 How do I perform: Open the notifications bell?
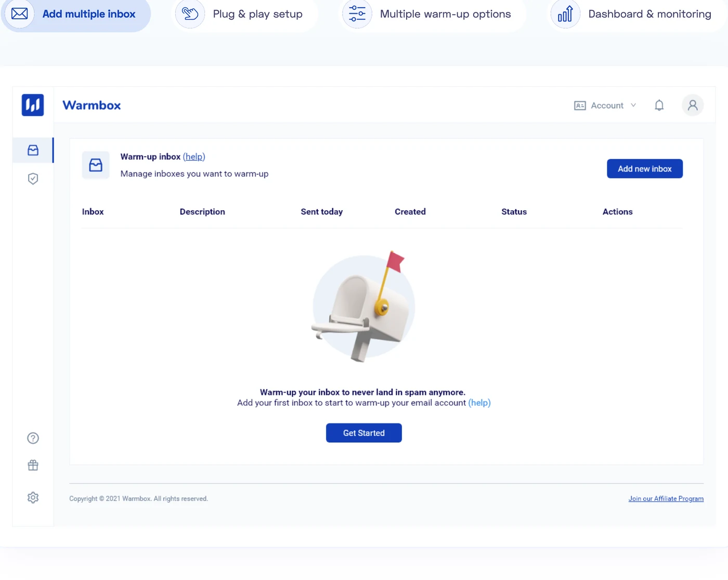659,106
